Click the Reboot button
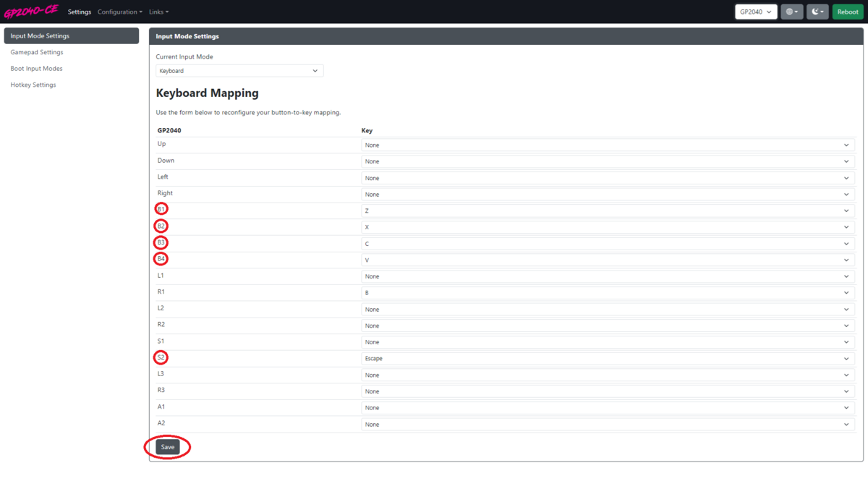Viewport: 868px width, 489px height. point(848,12)
